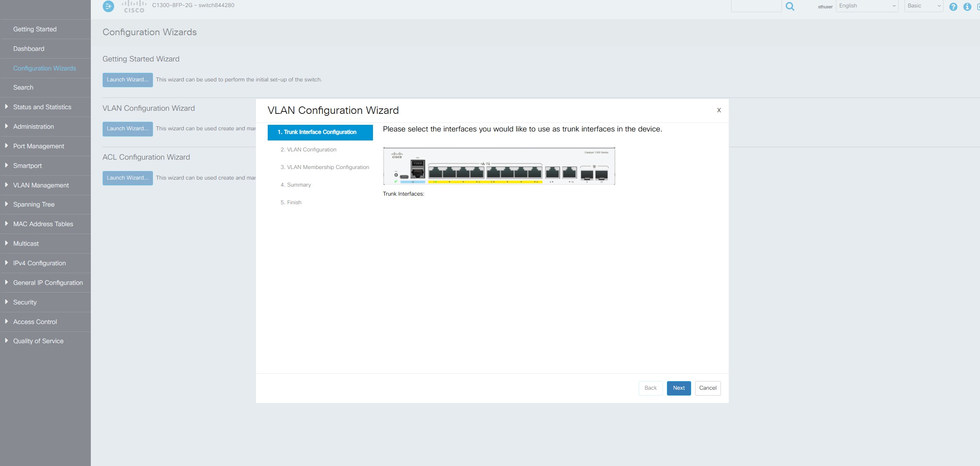Close the VLAN wizard with X
Screen dimensions: 980x466
coord(719,110)
